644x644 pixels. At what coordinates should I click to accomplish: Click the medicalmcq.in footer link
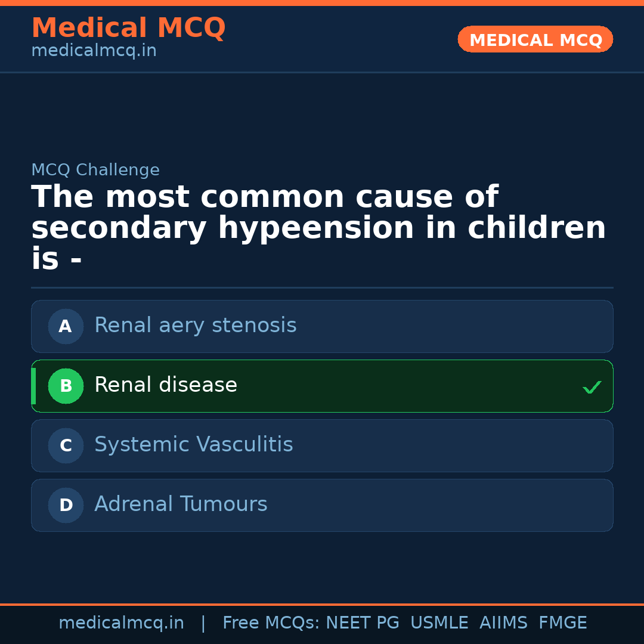(122, 623)
